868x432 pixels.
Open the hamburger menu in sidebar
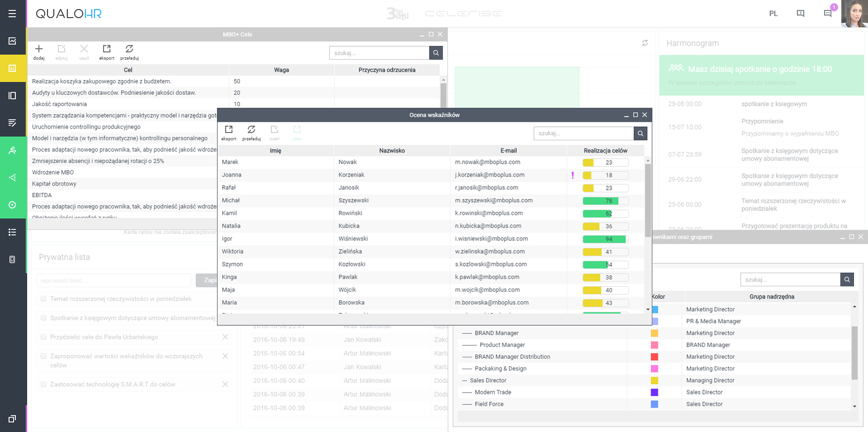[x=12, y=14]
